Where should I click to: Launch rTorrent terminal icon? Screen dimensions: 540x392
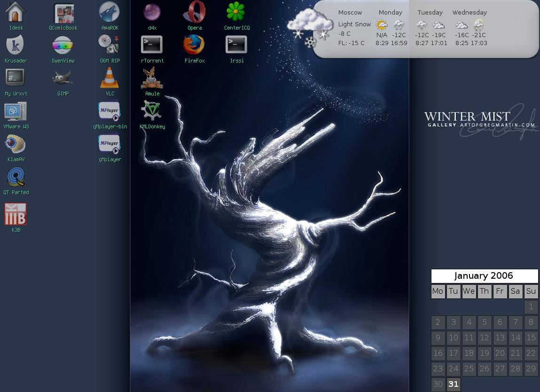coord(152,45)
